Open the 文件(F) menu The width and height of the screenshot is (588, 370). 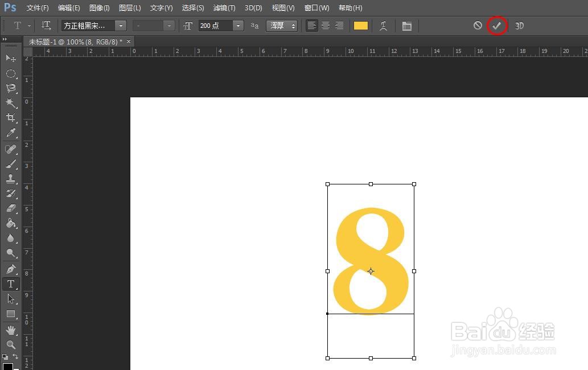pyautogui.click(x=38, y=7)
